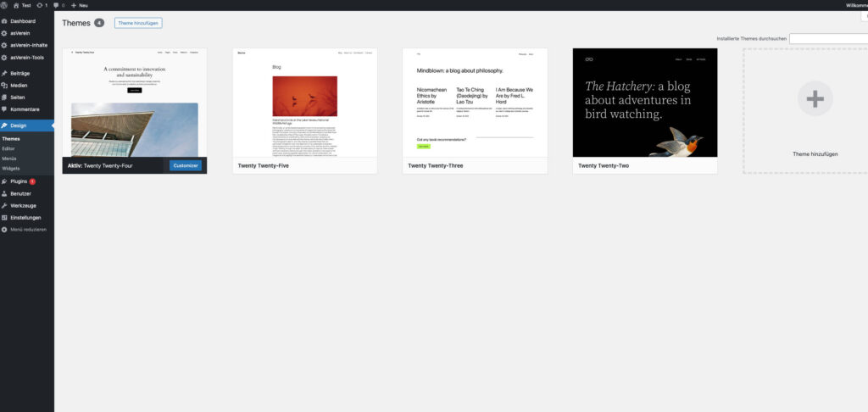
Task: Open the Themes submenu entry
Action: pyautogui.click(x=11, y=139)
